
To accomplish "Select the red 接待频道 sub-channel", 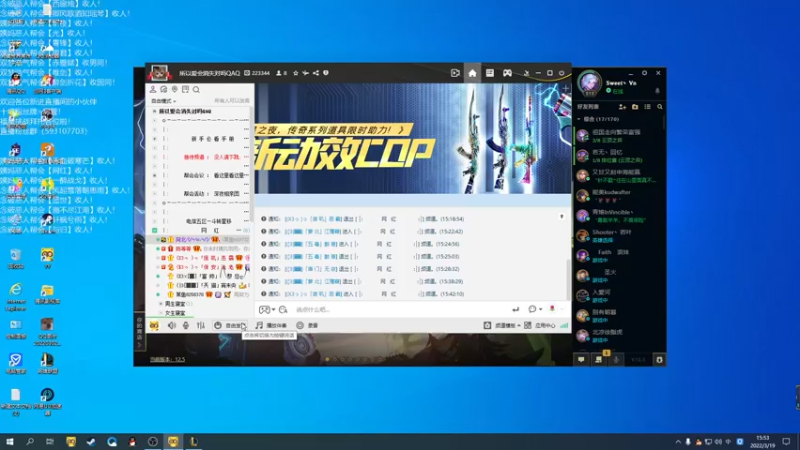I will [x=211, y=157].
